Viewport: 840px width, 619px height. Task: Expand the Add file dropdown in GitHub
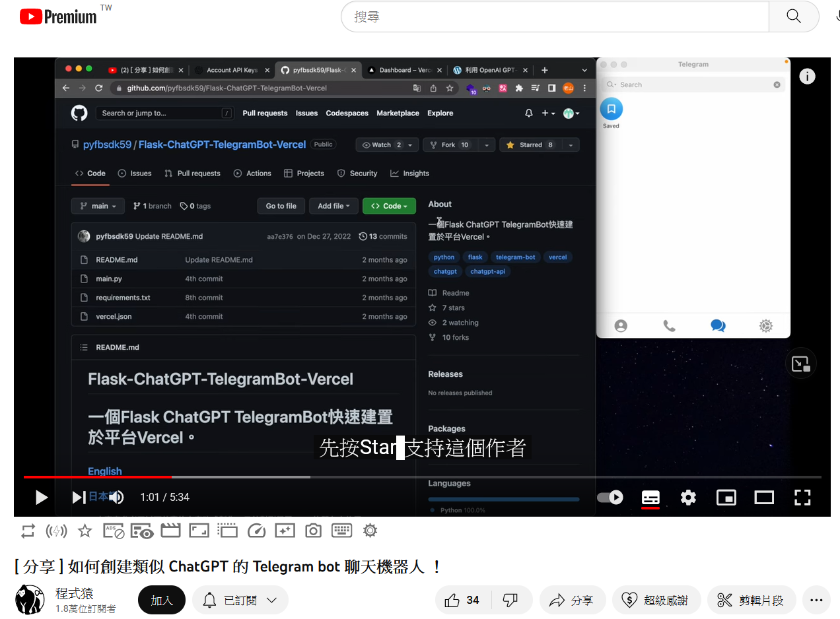coord(334,206)
